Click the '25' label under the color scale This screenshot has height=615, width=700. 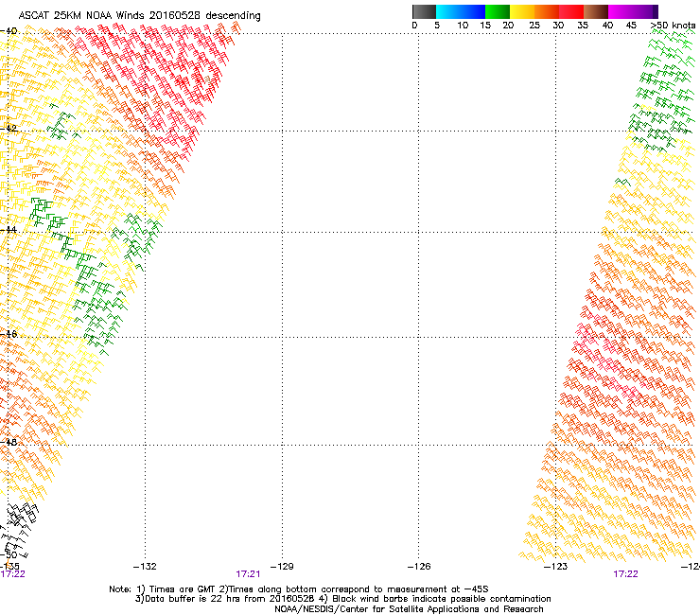point(534,26)
